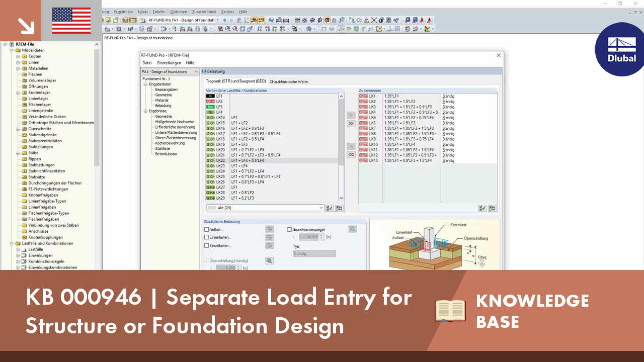
Task: Click the select-all load cases icon below the list
Action: click(329, 208)
